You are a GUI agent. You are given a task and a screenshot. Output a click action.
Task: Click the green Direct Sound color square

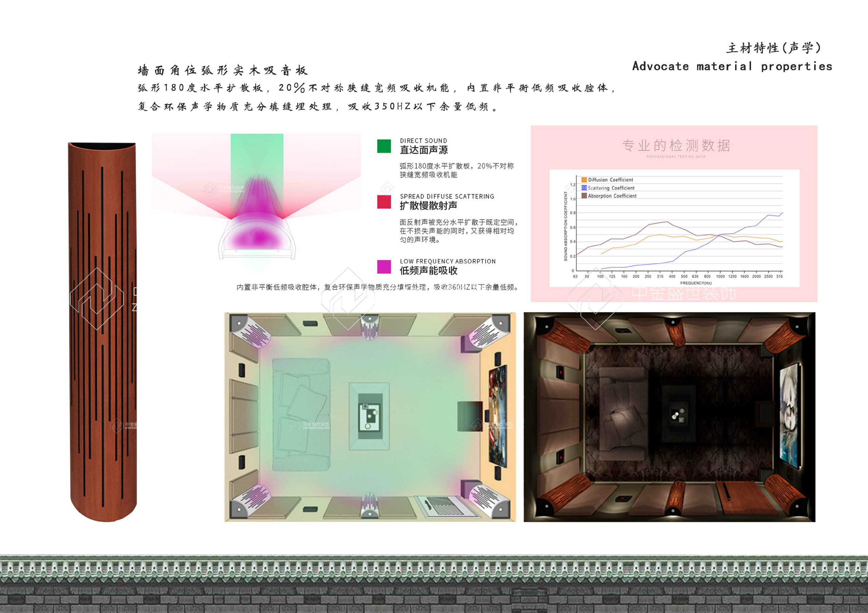coord(384,146)
